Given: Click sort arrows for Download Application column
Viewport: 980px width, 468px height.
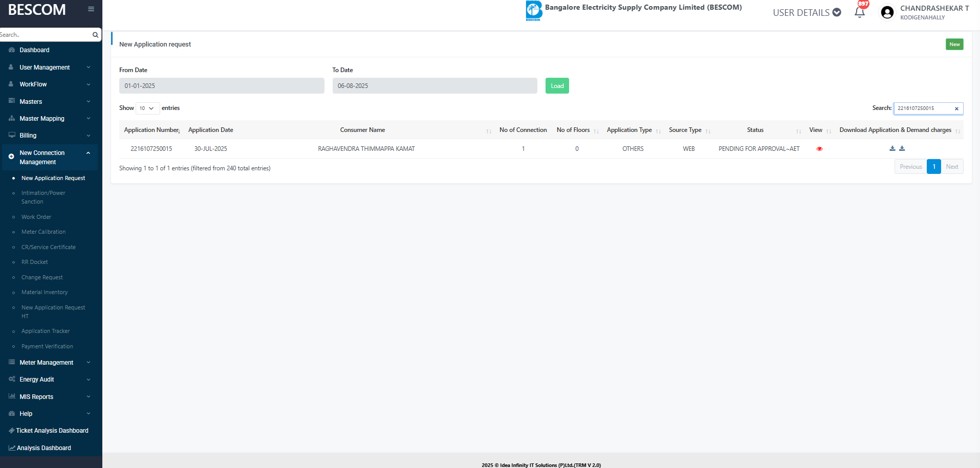Looking at the screenshot, I should click(957, 131).
